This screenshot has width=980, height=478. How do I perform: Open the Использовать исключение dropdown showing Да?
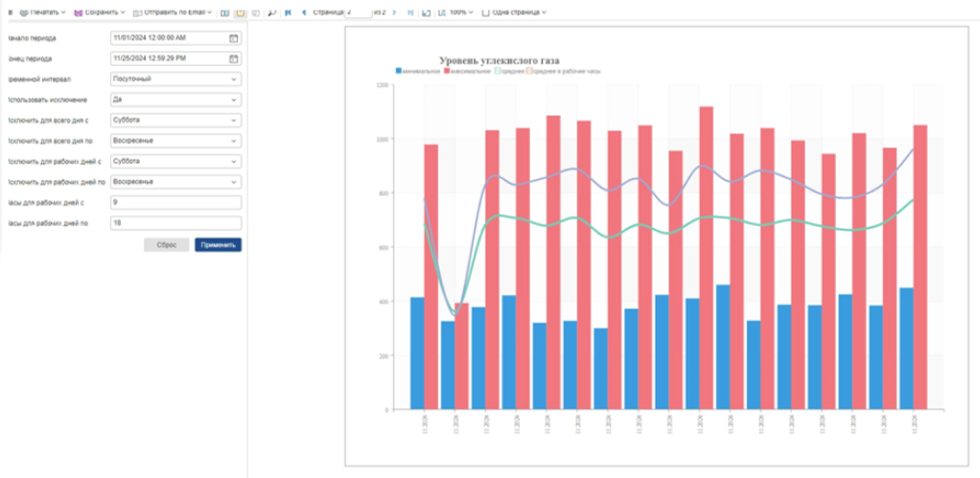point(175,100)
